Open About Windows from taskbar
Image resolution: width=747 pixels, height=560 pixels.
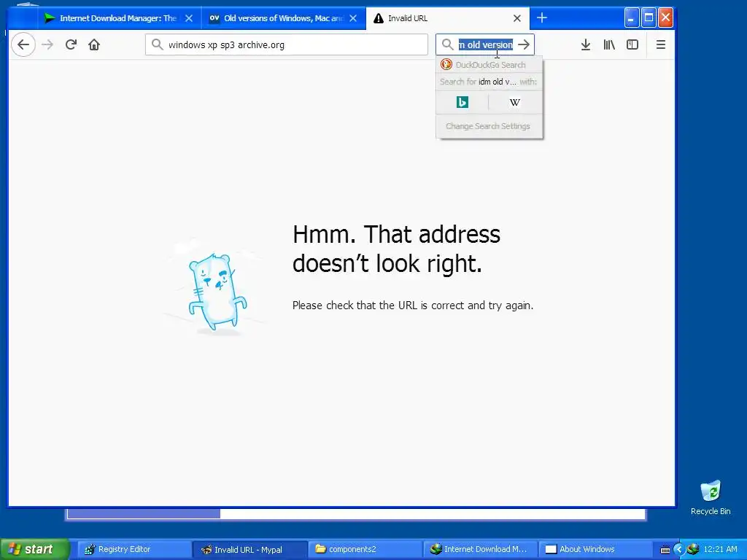click(595, 549)
